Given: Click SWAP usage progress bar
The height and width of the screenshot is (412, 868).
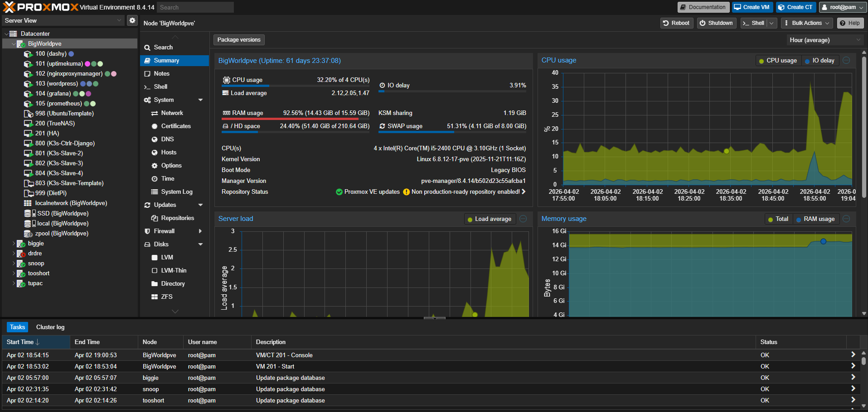Looking at the screenshot, I should point(452,132).
